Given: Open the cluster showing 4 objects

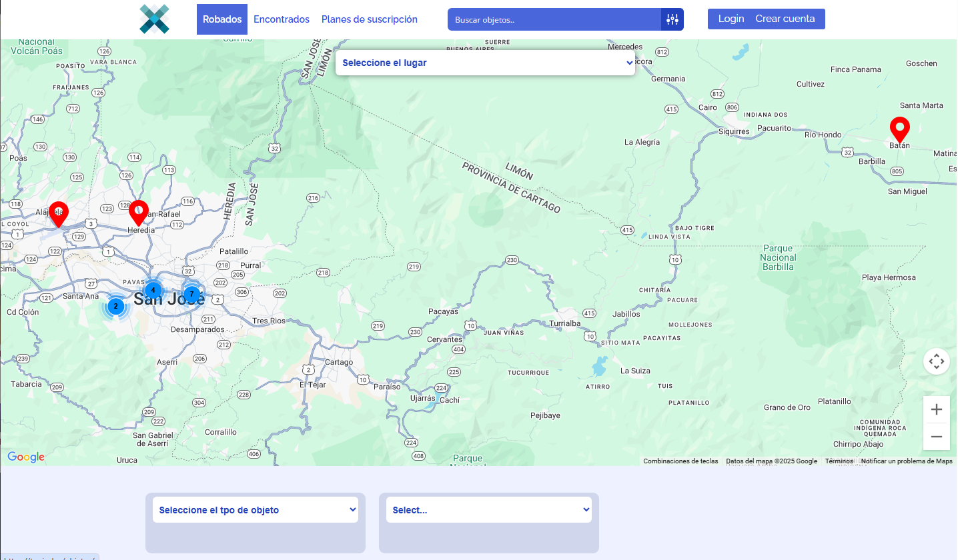Looking at the screenshot, I should (153, 290).
